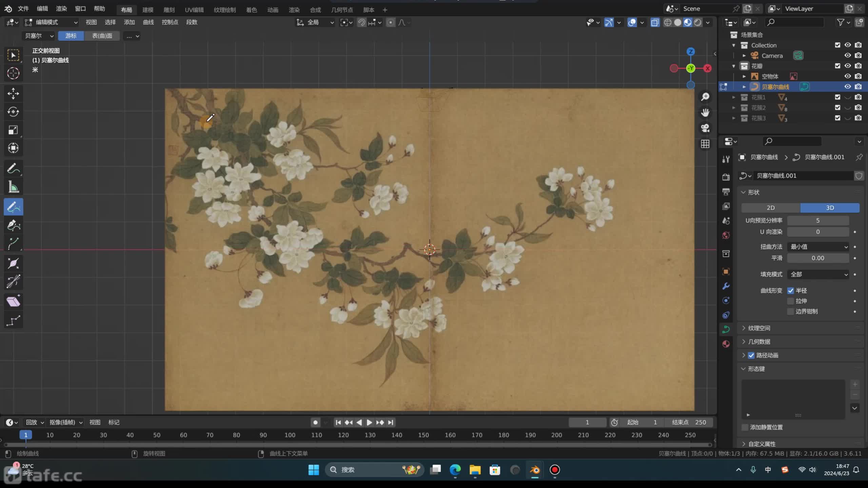This screenshot has width=868, height=488.
Task: Open the 扭曲方法 最小值 dropdown
Action: pos(818,247)
